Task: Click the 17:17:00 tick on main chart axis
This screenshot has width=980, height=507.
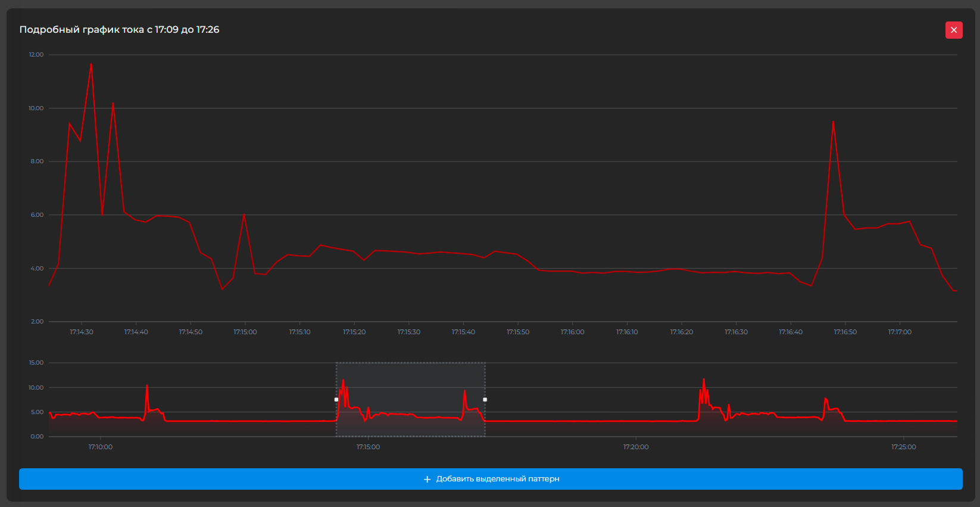Action: (x=900, y=332)
